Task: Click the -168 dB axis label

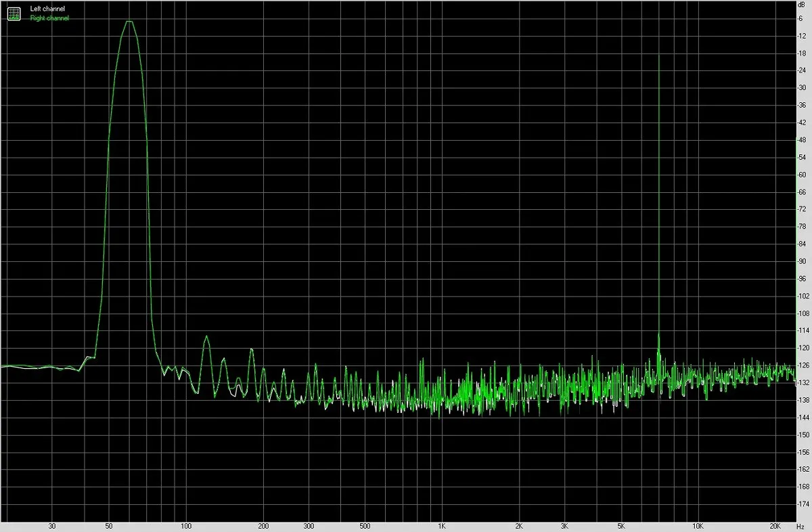Action: point(804,487)
